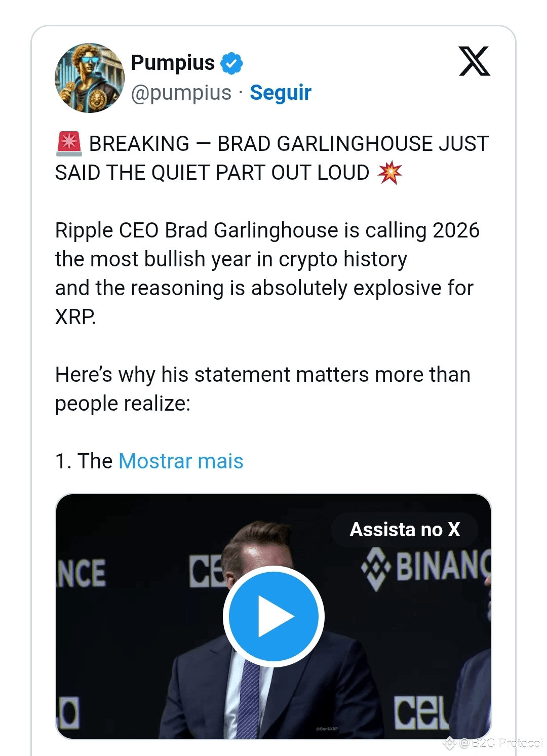This screenshot has width=547, height=756.
Task: Click the '1. The' list item text
Action: coord(84,461)
